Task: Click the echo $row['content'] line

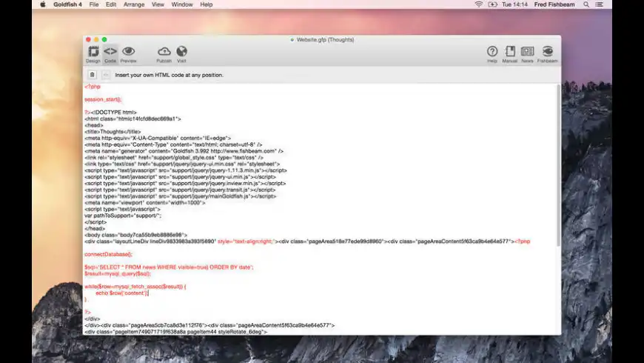Action: tap(122, 293)
